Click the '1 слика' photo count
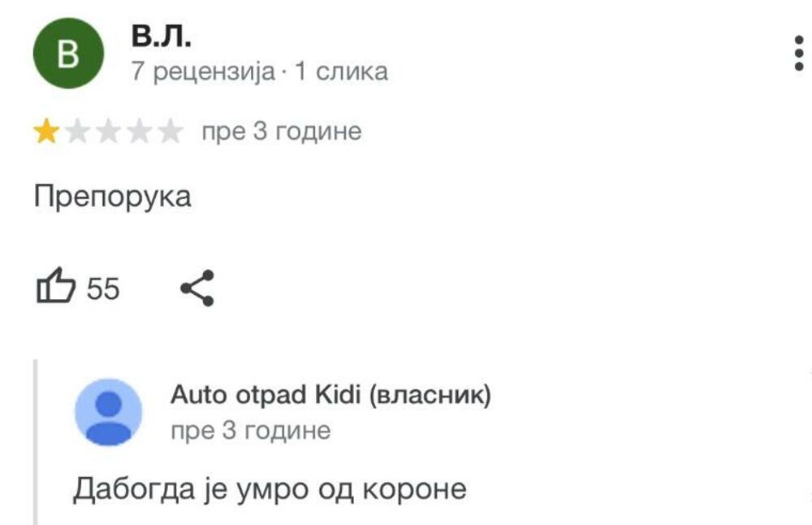The height and width of the screenshot is (525, 812). click(341, 71)
